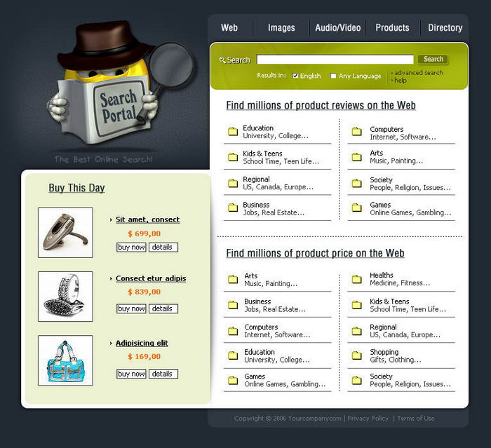The width and height of the screenshot is (491, 448).
Task: Click the folder icon next to Shopping
Action: pyautogui.click(x=356, y=356)
